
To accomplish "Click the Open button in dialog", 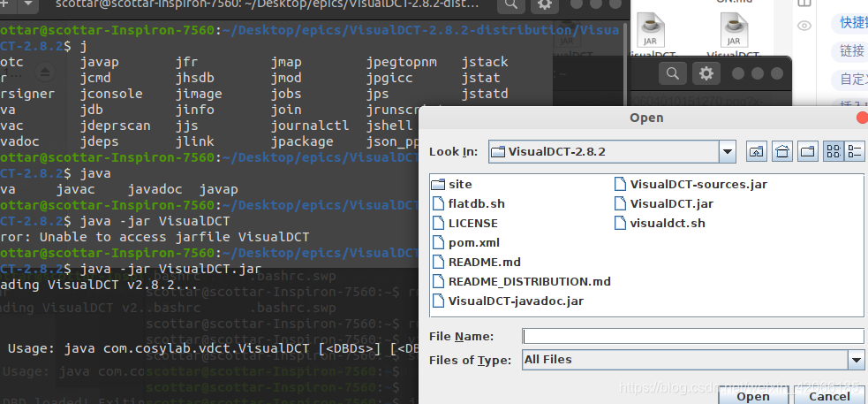I will click(753, 396).
